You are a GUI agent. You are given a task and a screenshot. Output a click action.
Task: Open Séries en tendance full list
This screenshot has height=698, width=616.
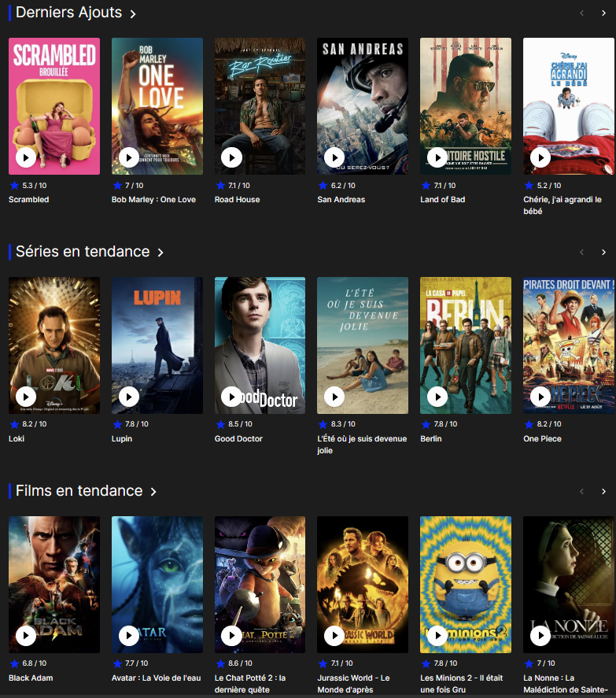coord(160,253)
